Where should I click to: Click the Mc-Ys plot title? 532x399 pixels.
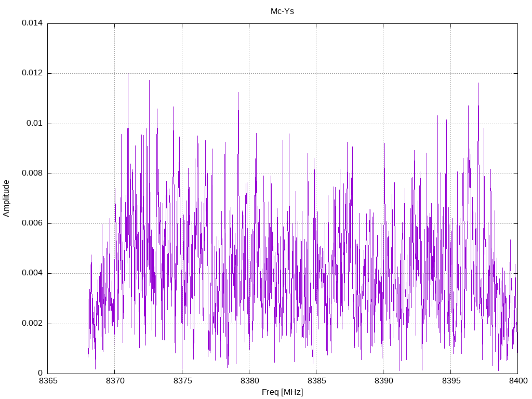click(x=282, y=11)
